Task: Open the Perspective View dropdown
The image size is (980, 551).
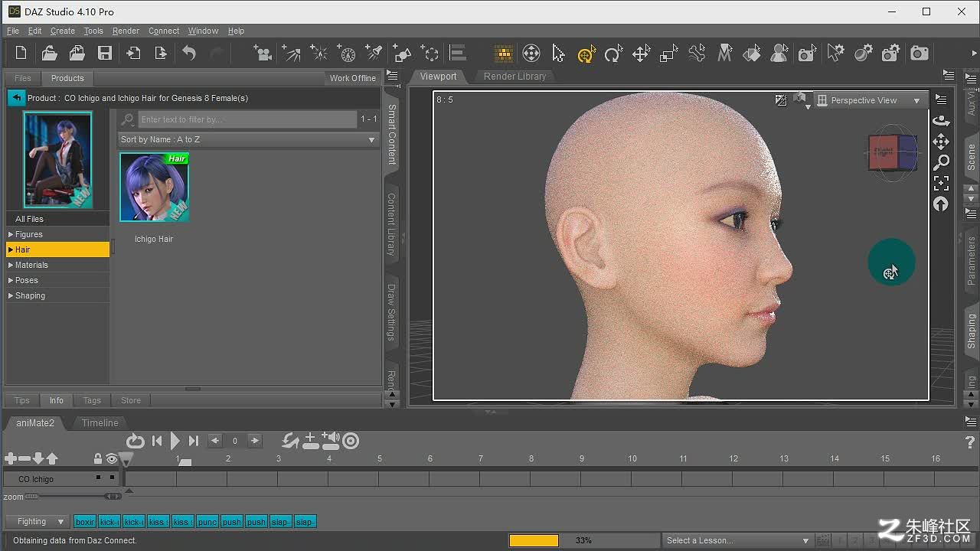Action: (870, 100)
